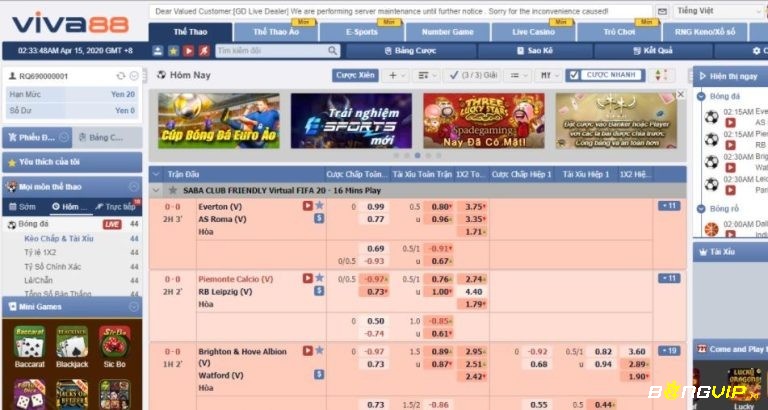The width and height of the screenshot is (768, 410).
Task: Collapse the Mini Games panel
Action: coord(134,307)
